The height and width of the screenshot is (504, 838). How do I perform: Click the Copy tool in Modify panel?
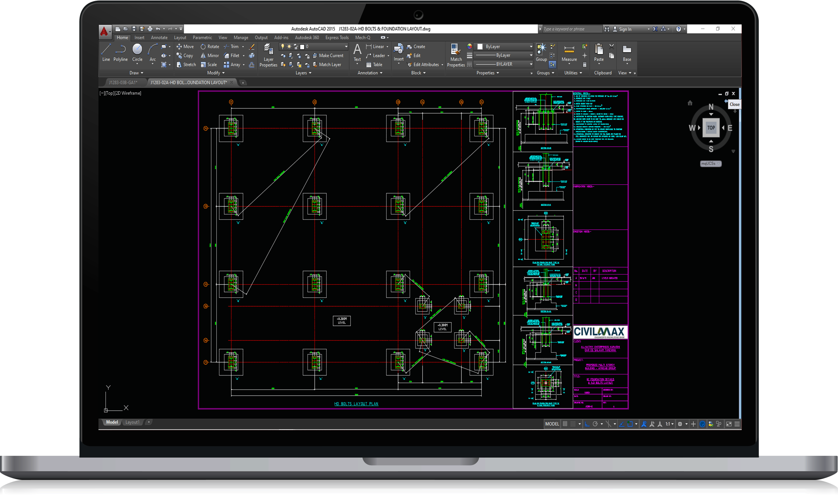point(185,55)
